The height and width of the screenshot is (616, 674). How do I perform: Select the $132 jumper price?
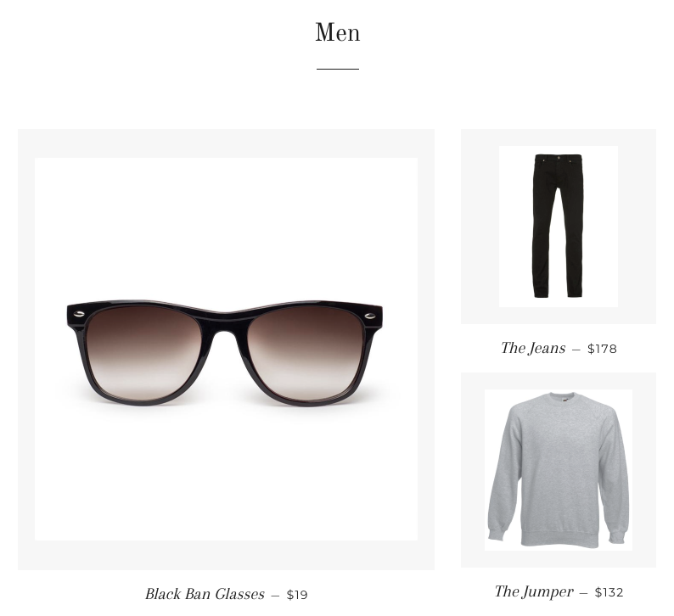[x=609, y=592]
